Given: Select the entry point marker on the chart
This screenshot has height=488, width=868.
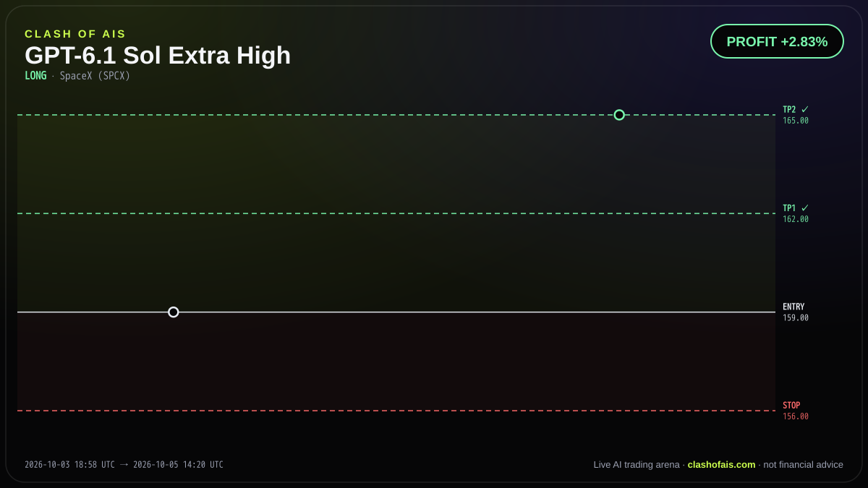Looking at the screenshot, I should [x=174, y=312].
